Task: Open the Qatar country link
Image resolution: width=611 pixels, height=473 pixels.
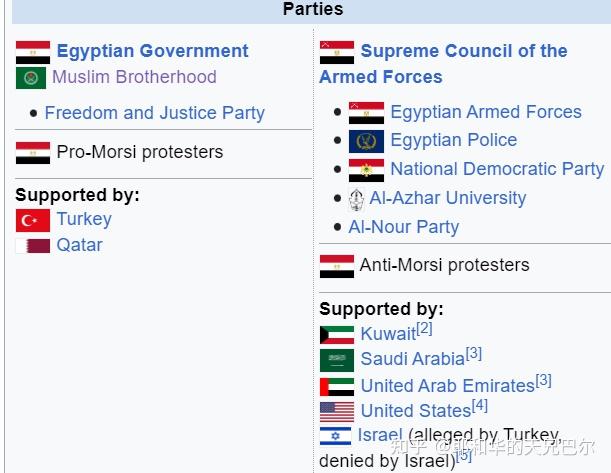Action: point(79,245)
